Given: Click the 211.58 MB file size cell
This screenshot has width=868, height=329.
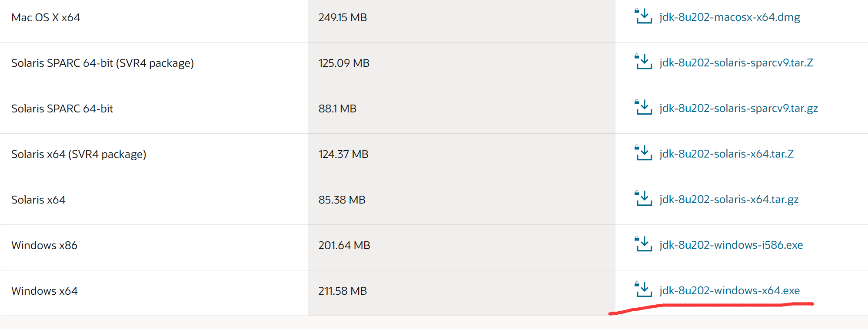Looking at the screenshot, I should pos(343,291).
